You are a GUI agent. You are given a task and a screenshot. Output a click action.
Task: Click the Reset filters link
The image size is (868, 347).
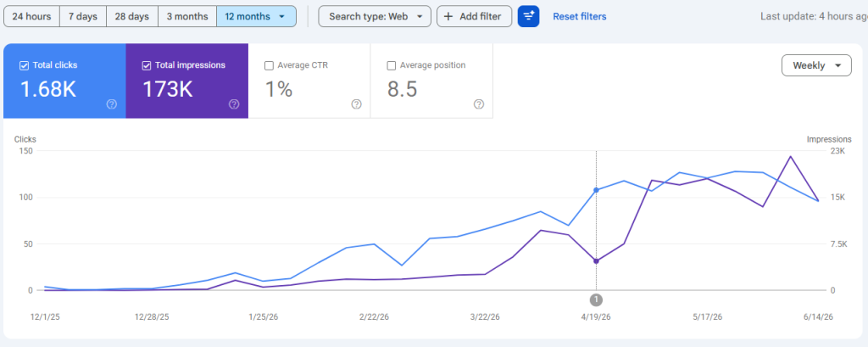(580, 17)
